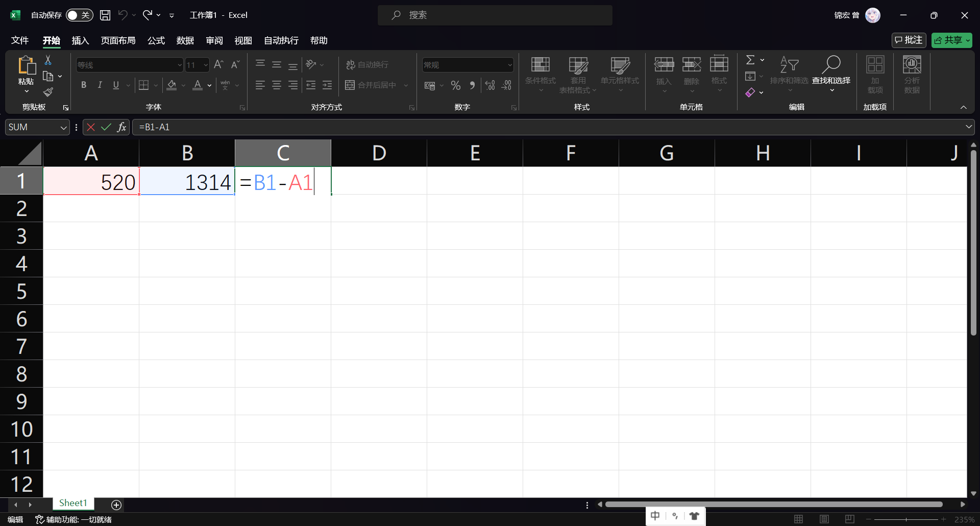Click the increase indent icon
Image resolution: width=980 pixels, height=526 pixels.
327,85
